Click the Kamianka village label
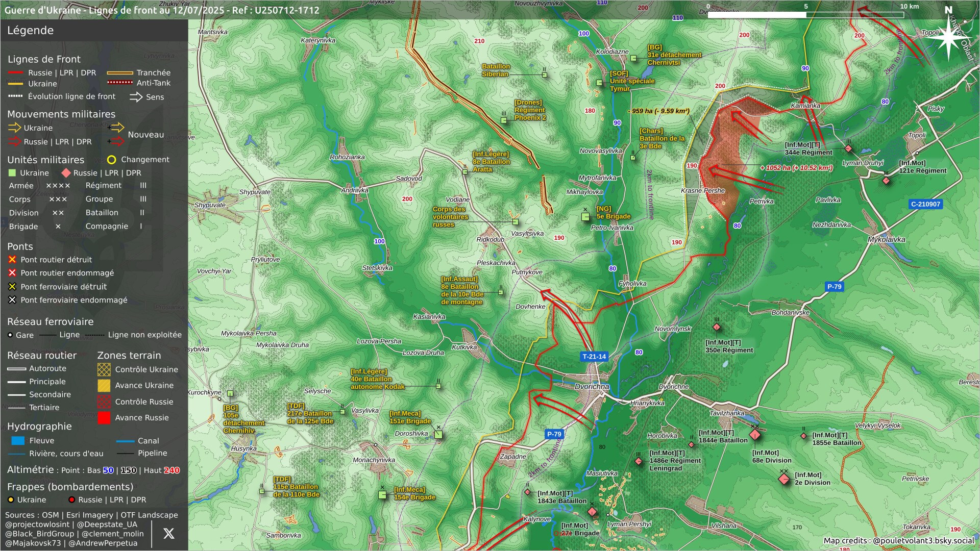This screenshot has width=980, height=551. click(805, 106)
